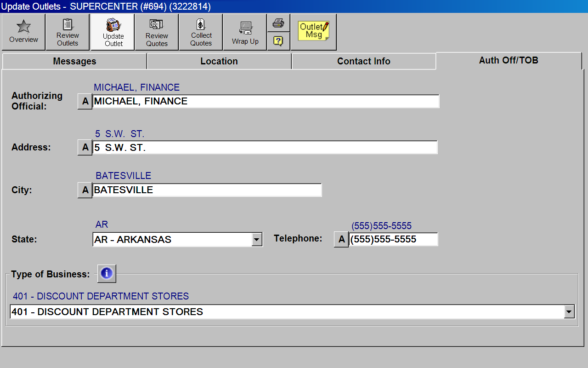The width and height of the screenshot is (588, 368).
Task: Click blue BATESVILLE reference text
Action: coord(123,176)
